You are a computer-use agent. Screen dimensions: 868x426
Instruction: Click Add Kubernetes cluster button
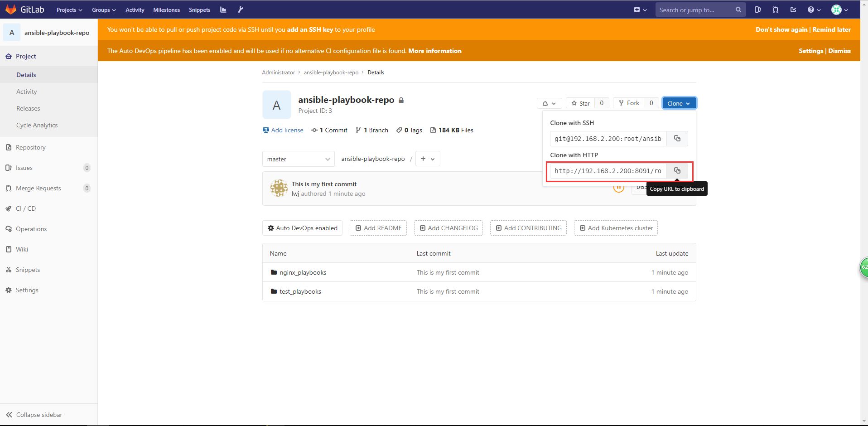[x=616, y=228]
